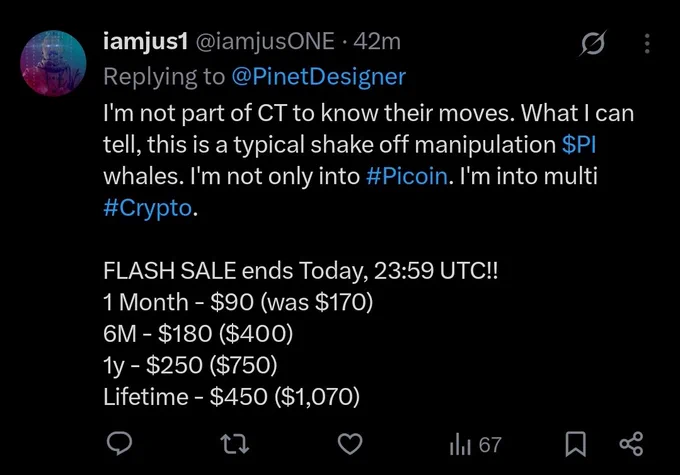Click the 42m timestamp
The width and height of the screenshot is (680, 475).
click(377, 42)
